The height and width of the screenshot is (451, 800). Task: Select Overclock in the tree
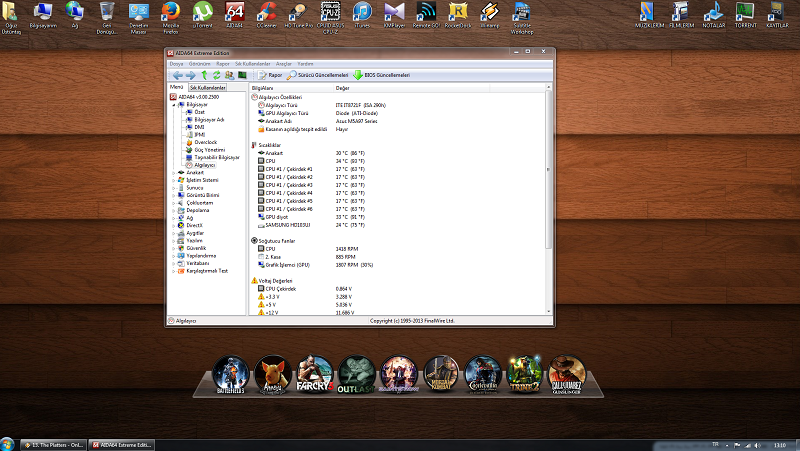click(x=204, y=142)
